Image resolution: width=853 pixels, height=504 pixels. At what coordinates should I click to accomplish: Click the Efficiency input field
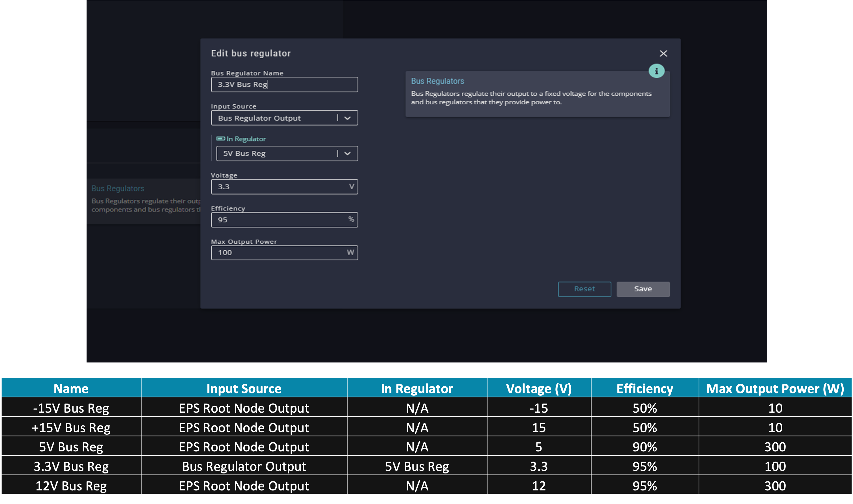(284, 220)
